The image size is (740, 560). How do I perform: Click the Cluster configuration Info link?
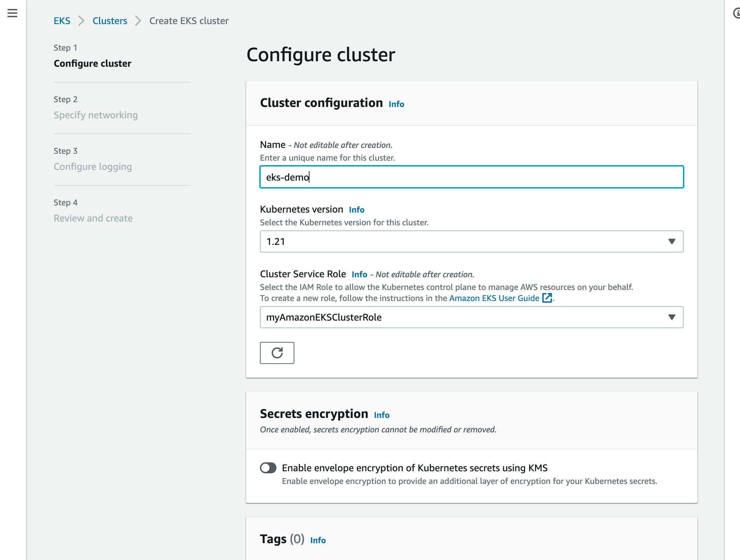click(395, 104)
